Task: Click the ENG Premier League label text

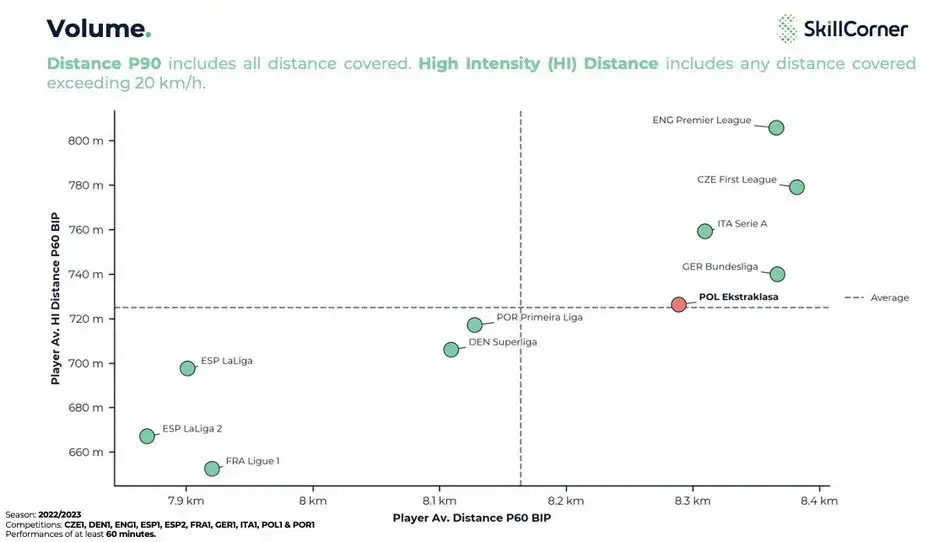Action: coord(701,121)
